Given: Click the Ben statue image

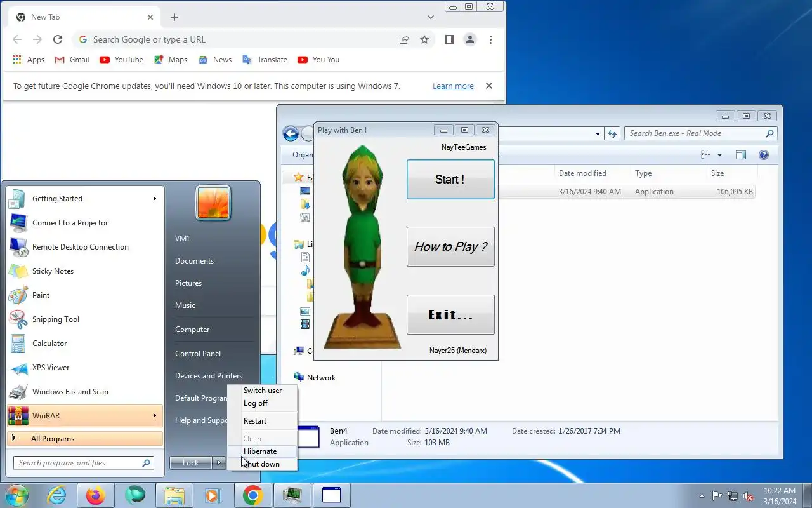Looking at the screenshot, I should tap(362, 248).
